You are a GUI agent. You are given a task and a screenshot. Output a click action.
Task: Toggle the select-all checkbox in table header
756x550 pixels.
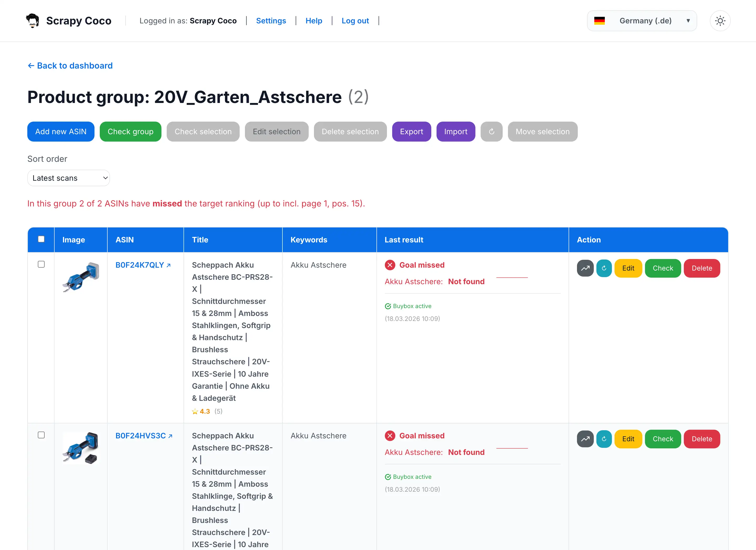41,239
